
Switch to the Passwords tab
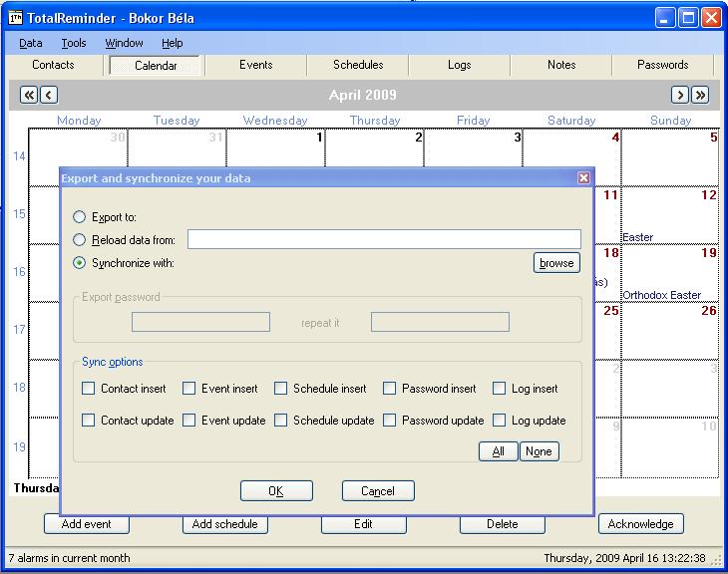(662, 65)
